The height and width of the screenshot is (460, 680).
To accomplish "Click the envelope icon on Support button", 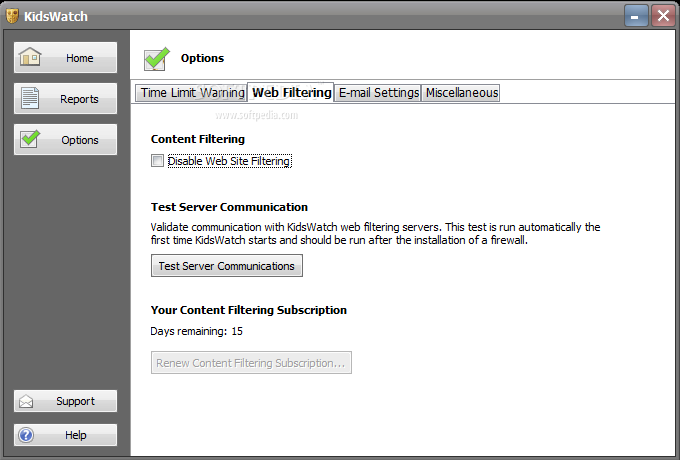I will click(26, 401).
